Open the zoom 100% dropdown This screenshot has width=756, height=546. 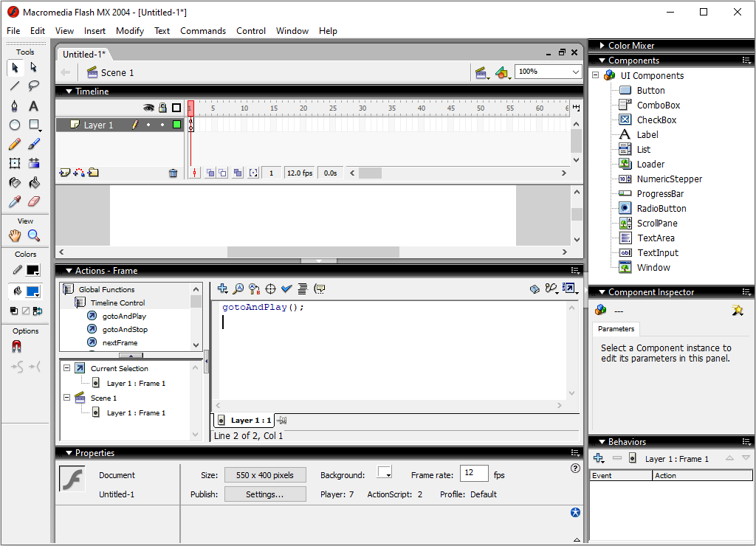pyautogui.click(x=576, y=72)
